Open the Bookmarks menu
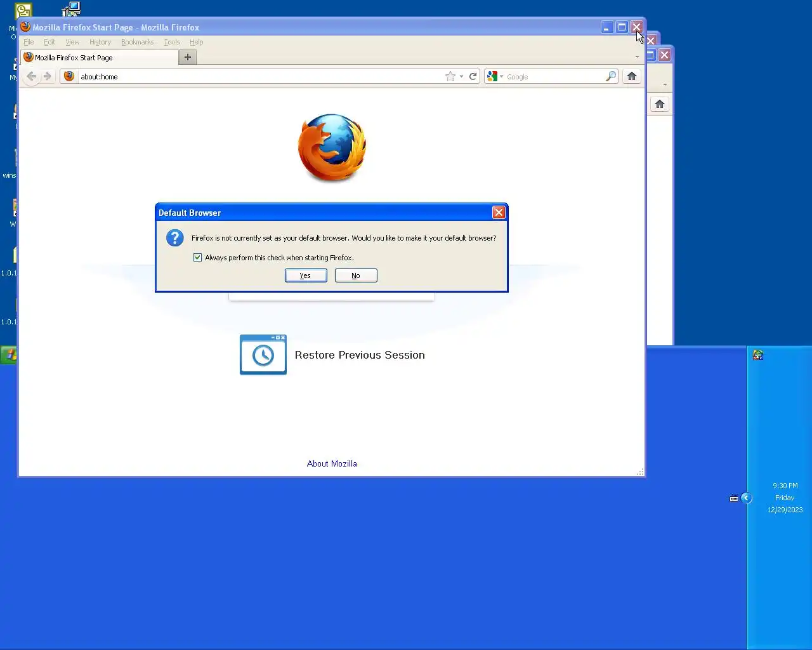Viewport: 812px width, 650px height. pos(137,42)
